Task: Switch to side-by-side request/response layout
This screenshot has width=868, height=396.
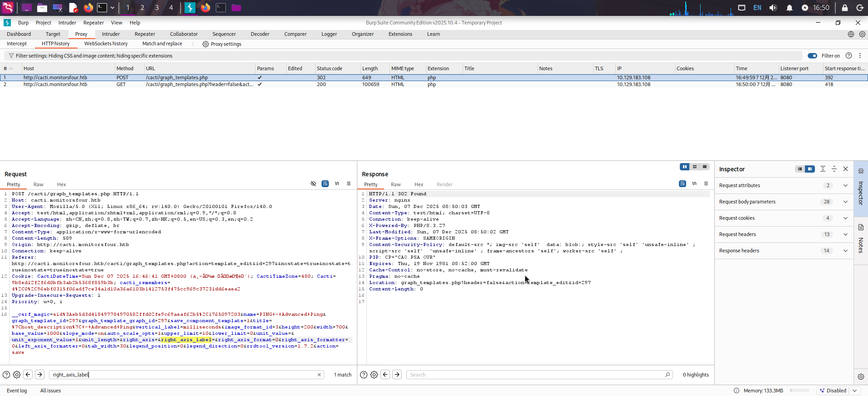Action: pos(684,167)
